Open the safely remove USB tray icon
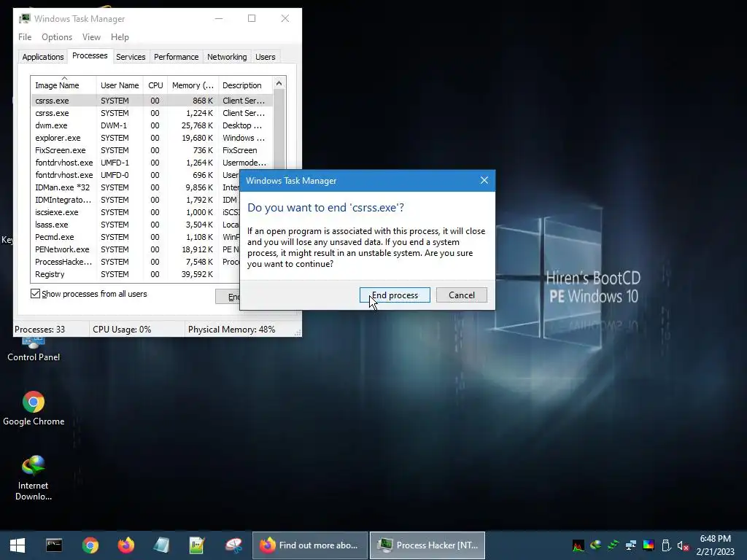Image resolution: width=747 pixels, height=560 pixels. 666,545
